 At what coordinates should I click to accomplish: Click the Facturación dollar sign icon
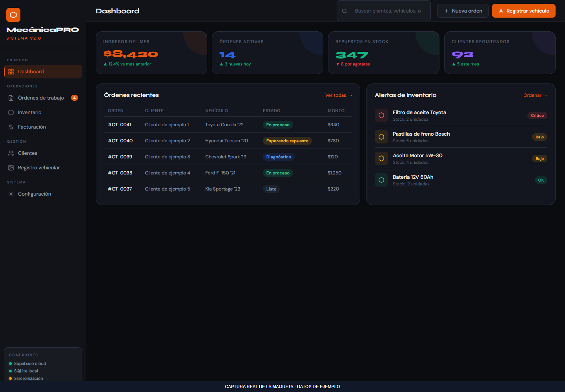(11, 127)
